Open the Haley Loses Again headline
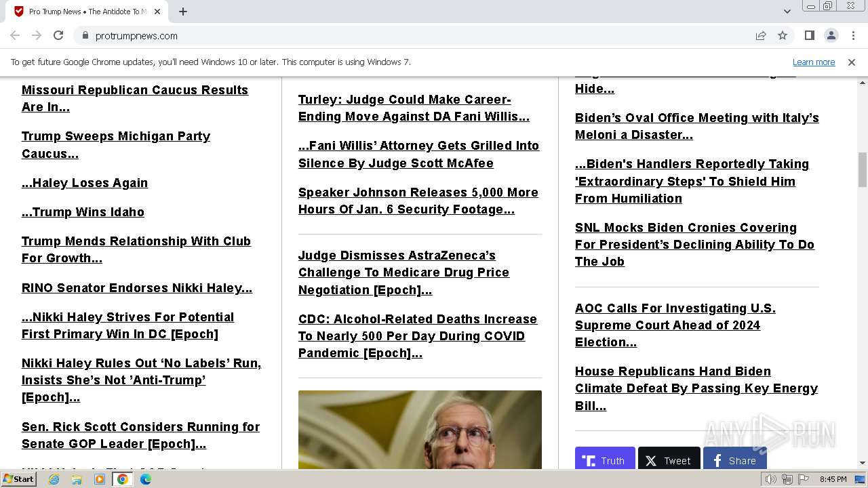Screen dimensions: 868x488 [85, 183]
